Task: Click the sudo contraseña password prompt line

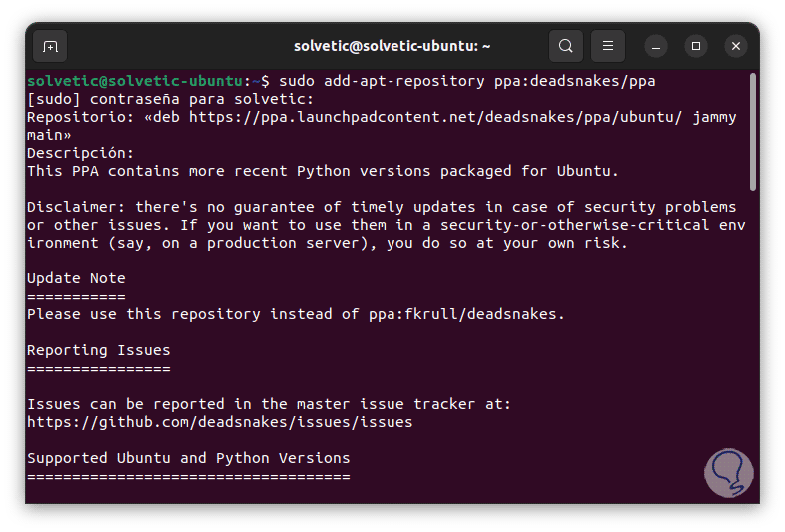Action: coord(170,99)
